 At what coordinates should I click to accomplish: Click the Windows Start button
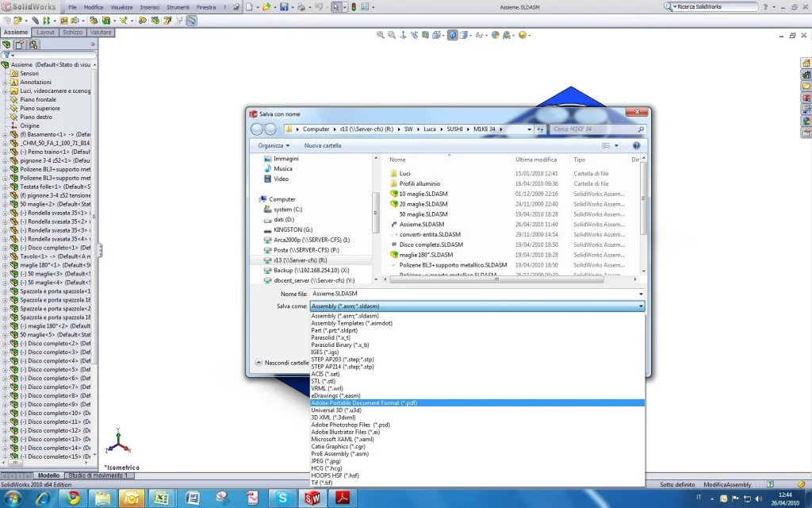coord(12,498)
